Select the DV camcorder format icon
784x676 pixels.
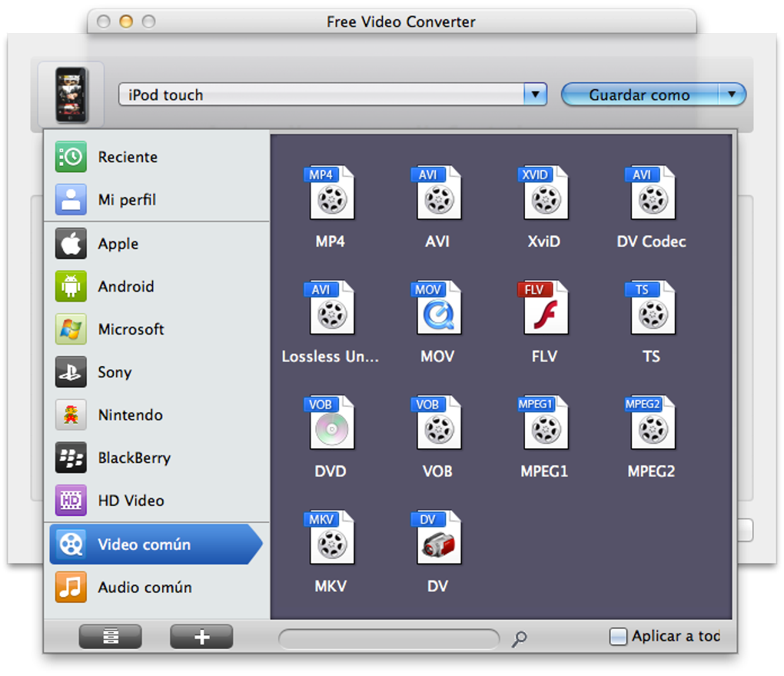pos(437,538)
